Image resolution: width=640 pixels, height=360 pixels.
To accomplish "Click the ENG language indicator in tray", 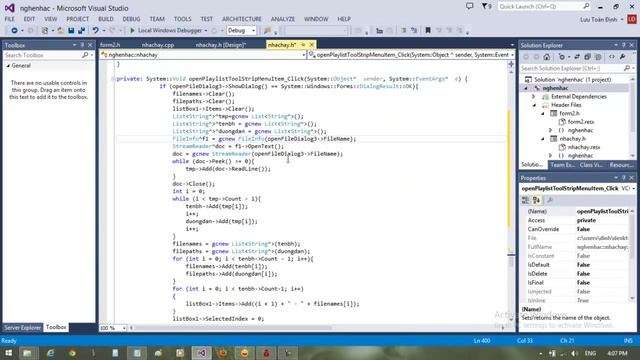I will [590, 353].
